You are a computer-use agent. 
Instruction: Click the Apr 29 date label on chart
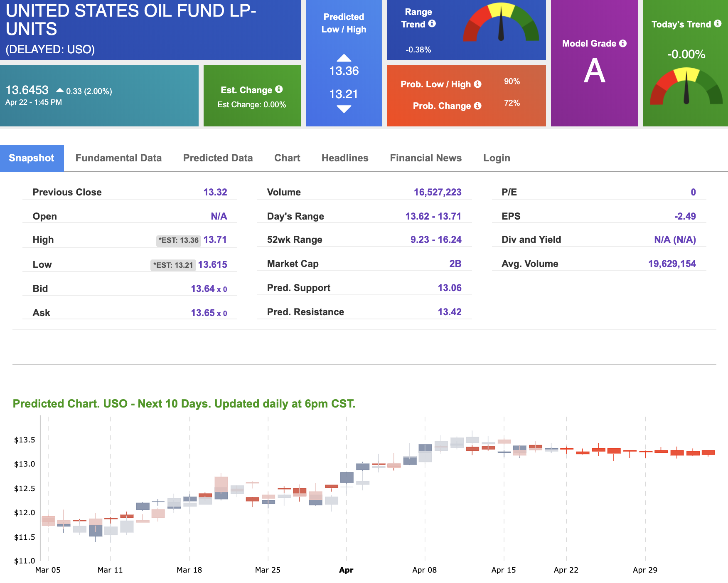645,570
